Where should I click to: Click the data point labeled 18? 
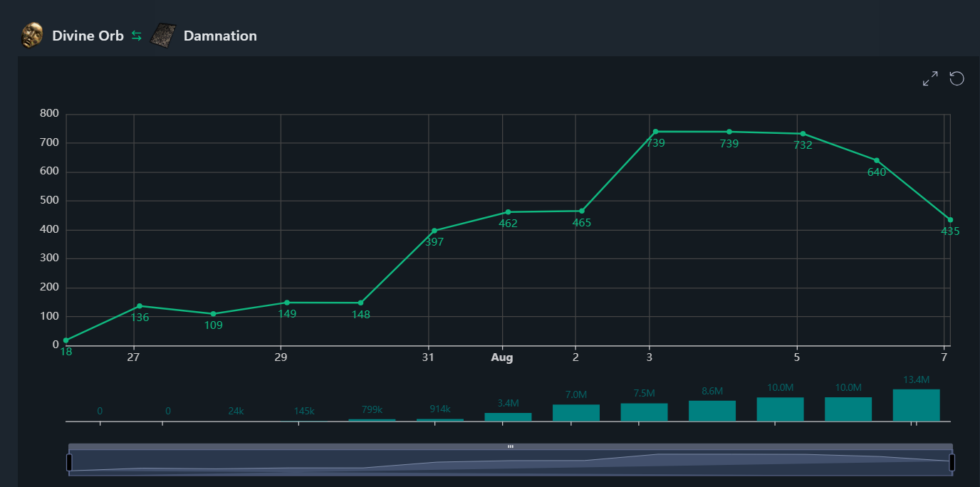(66, 340)
